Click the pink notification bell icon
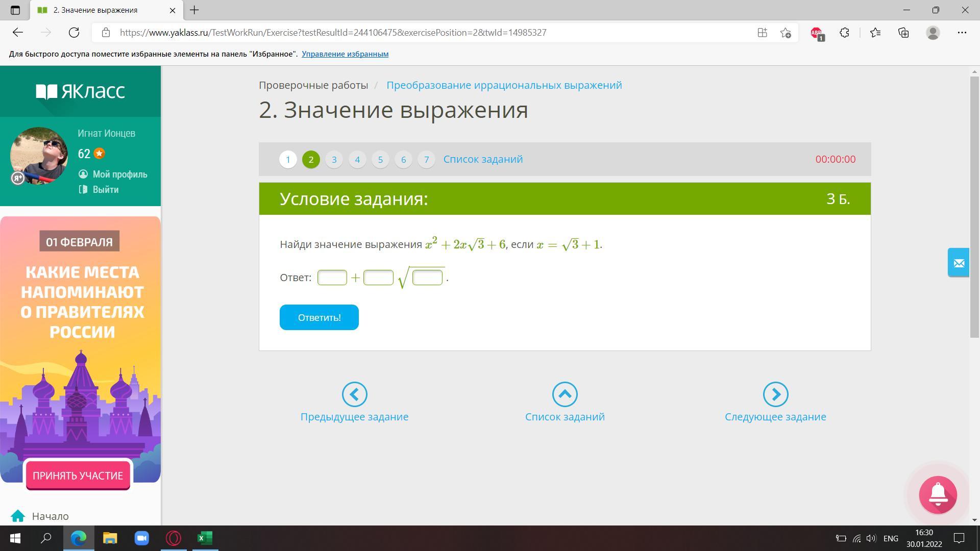The image size is (980, 551). tap(938, 494)
